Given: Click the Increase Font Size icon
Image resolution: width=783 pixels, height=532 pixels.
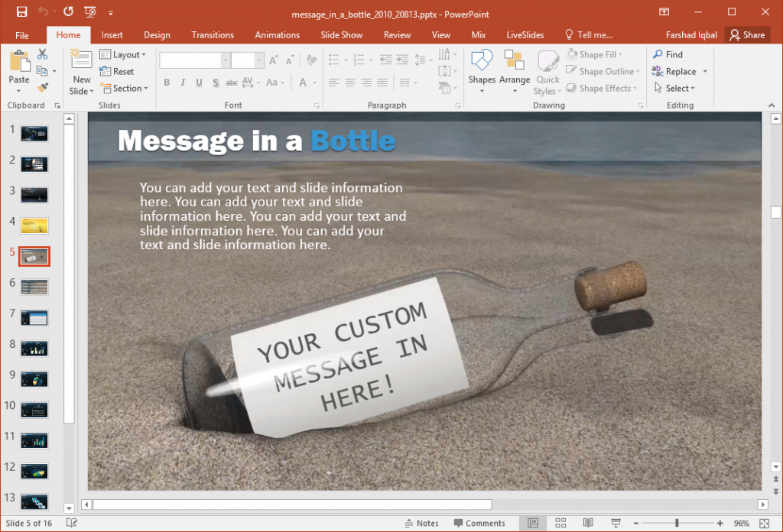Looking at the screenshot, I should [x=272, y=59].
